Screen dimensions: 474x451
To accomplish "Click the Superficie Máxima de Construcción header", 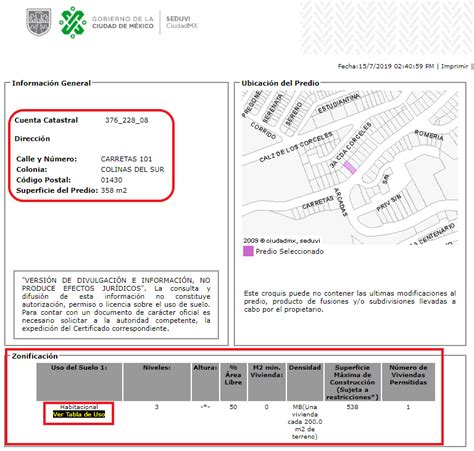I will click(x=352, y=382).
